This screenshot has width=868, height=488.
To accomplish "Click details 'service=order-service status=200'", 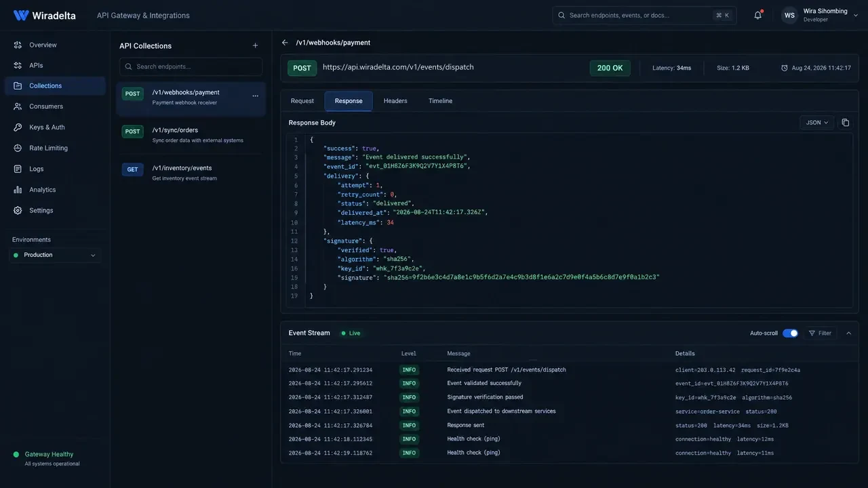I will click(x=726, y=411).
